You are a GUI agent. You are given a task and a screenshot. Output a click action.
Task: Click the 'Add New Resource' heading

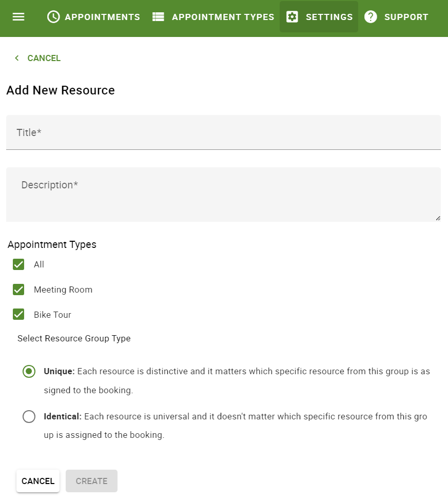click(61, 90)
